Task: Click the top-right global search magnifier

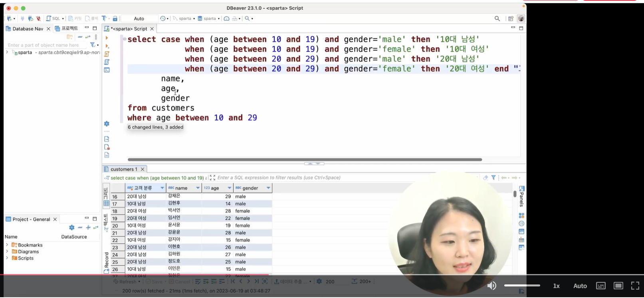Action: tap(497, 18)
